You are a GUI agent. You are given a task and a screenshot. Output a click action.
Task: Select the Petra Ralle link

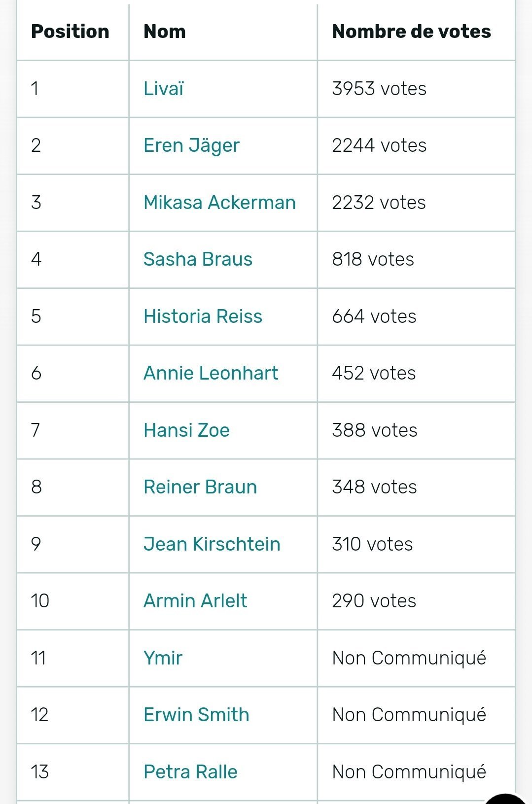point(190,772)
